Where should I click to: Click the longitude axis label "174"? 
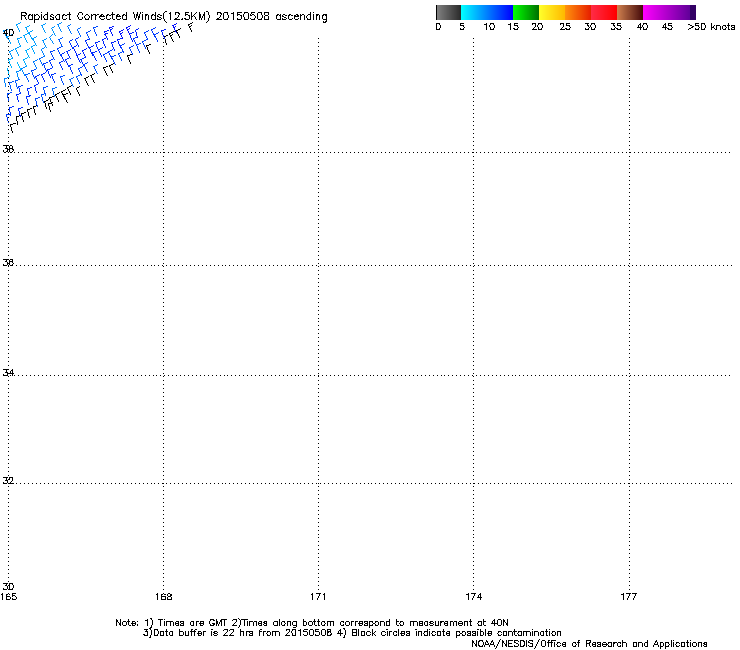pos(473,597)
